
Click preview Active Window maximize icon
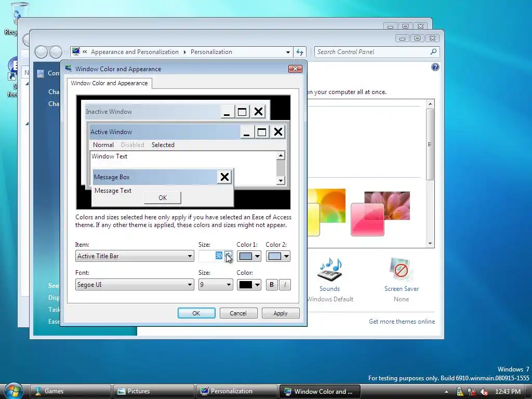click(x=262, y=132)
